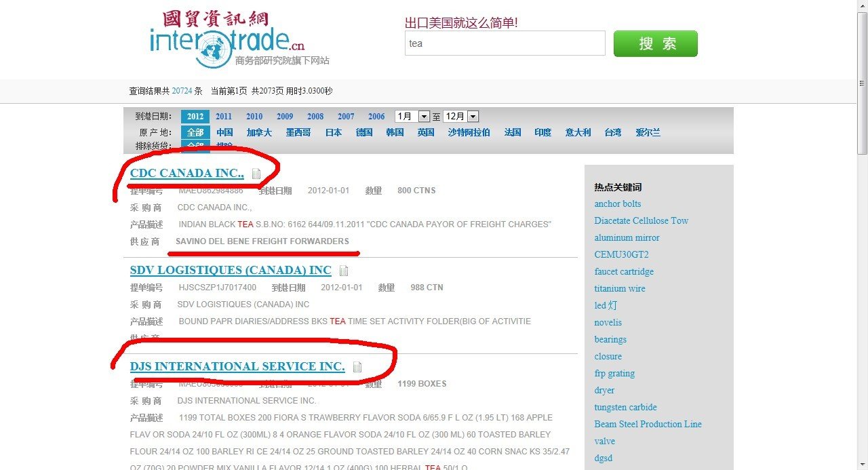This screenshot has width=868, height=470.
Task: Click the anchor bolts hot keyword
Action: point(617,203)
